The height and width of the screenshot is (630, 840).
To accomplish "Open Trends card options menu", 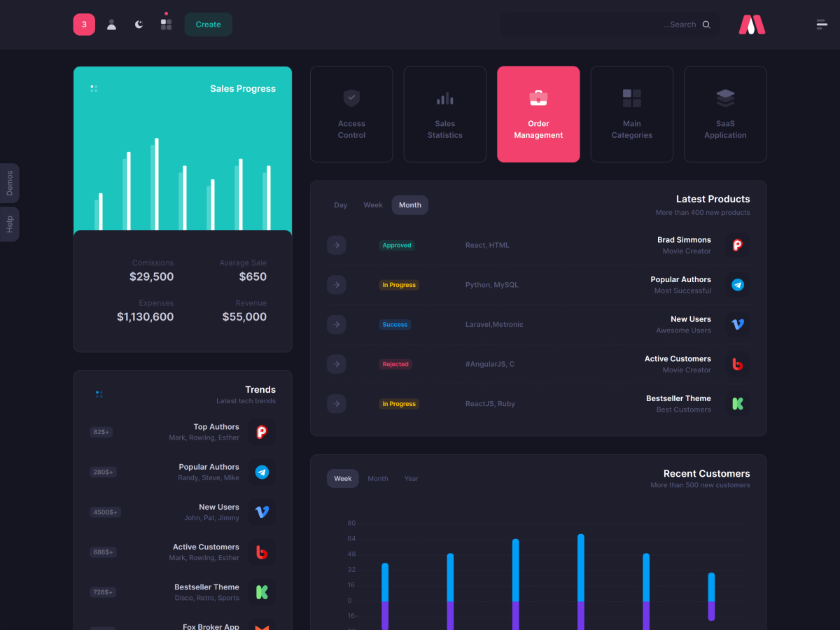I will pyautogui.click(x=99, y=394).
